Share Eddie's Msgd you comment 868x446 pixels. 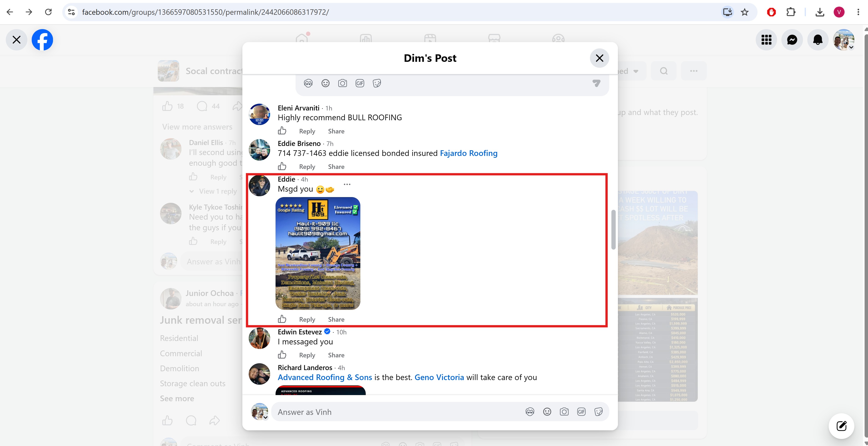[x=336, y=320]
